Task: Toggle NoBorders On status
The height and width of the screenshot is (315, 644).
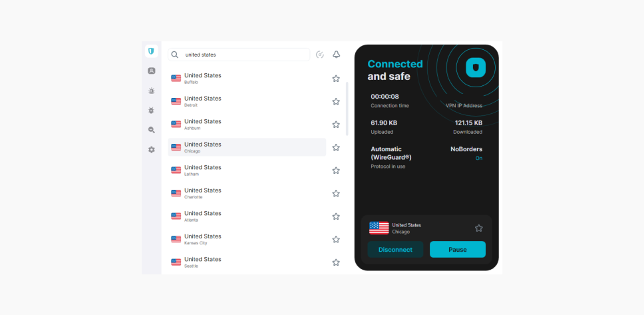Action: [478, 158]
